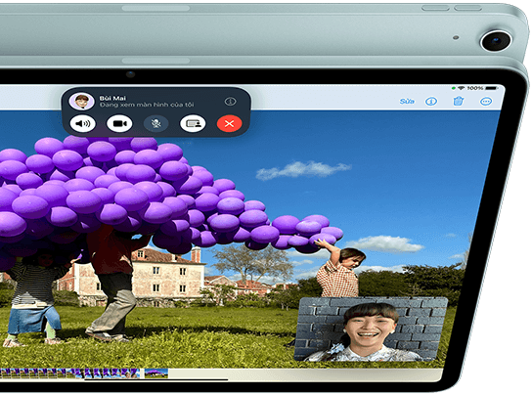
Task: Open the more options ellipsis menu
Action: [486, 101]
